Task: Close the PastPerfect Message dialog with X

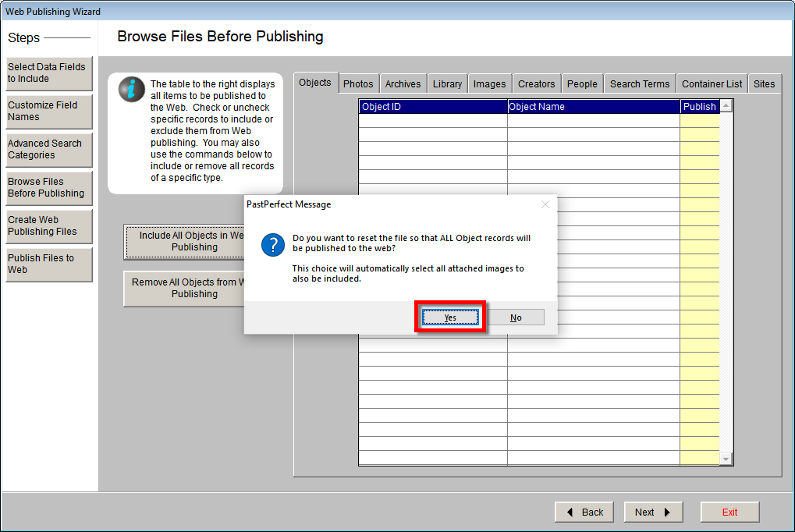Action: 545,204
